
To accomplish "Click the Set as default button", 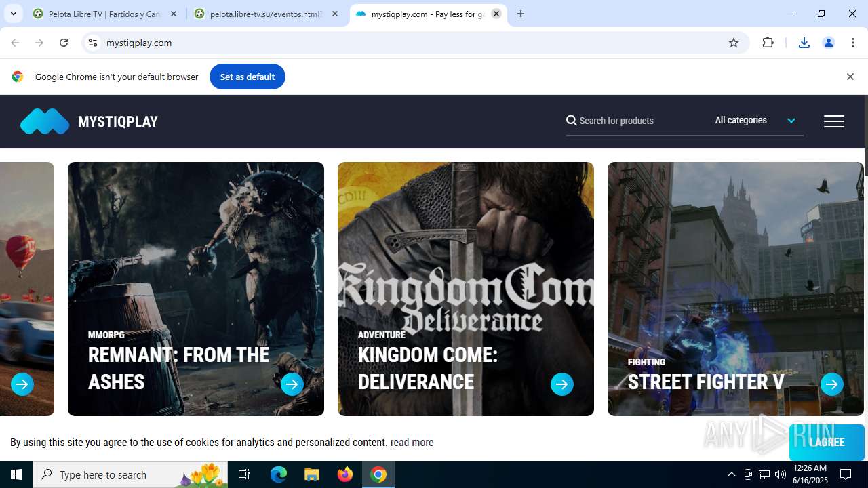I will [x=248, y=77].
